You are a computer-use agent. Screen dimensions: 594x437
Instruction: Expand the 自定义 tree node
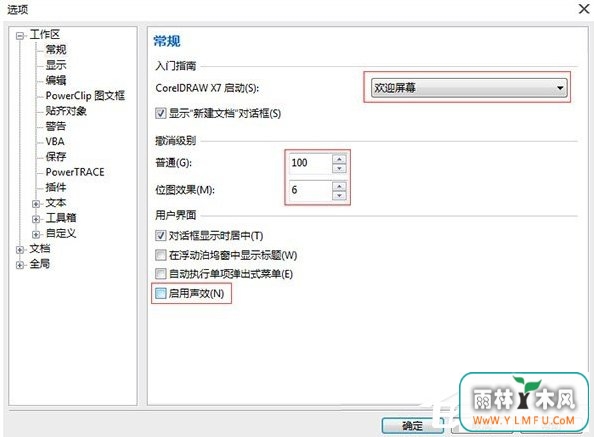click(x=36, y=234)
